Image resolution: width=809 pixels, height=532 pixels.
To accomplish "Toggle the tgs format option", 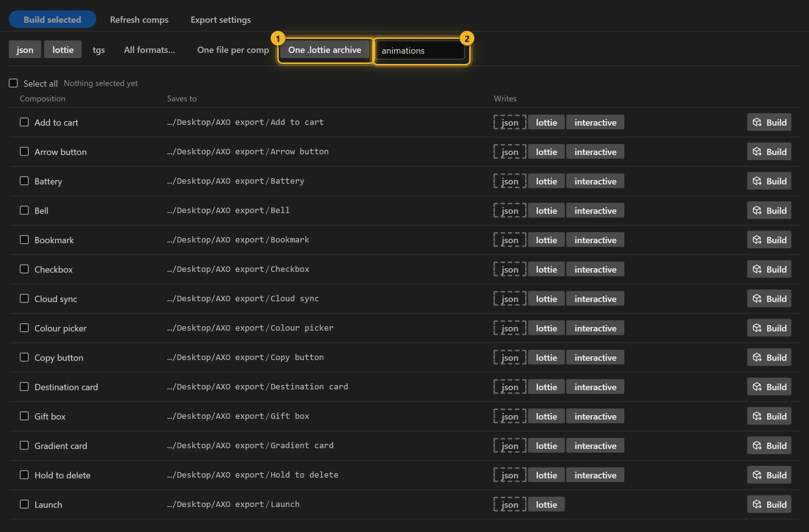I will coord(99,50).
